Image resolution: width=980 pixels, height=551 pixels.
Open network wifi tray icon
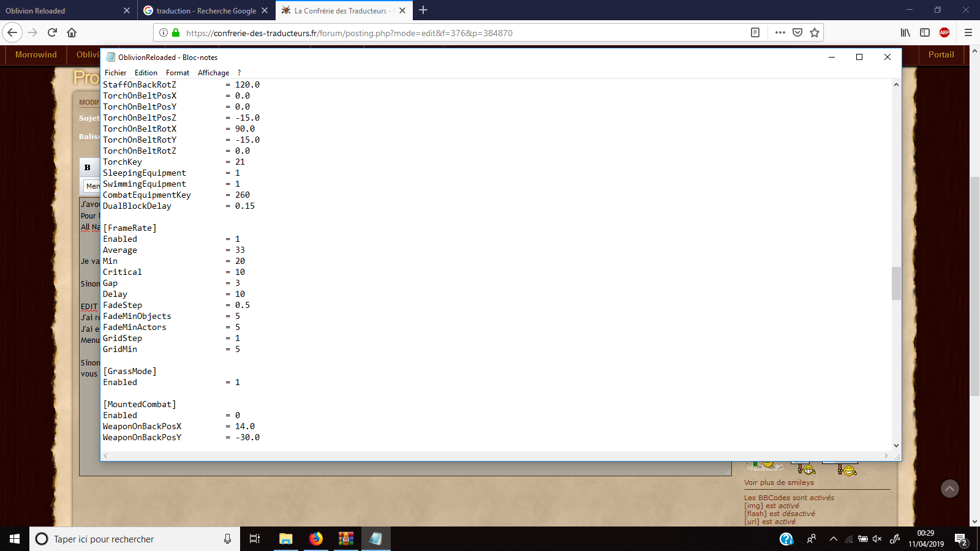pyautogui.click(x=849, y=539)
